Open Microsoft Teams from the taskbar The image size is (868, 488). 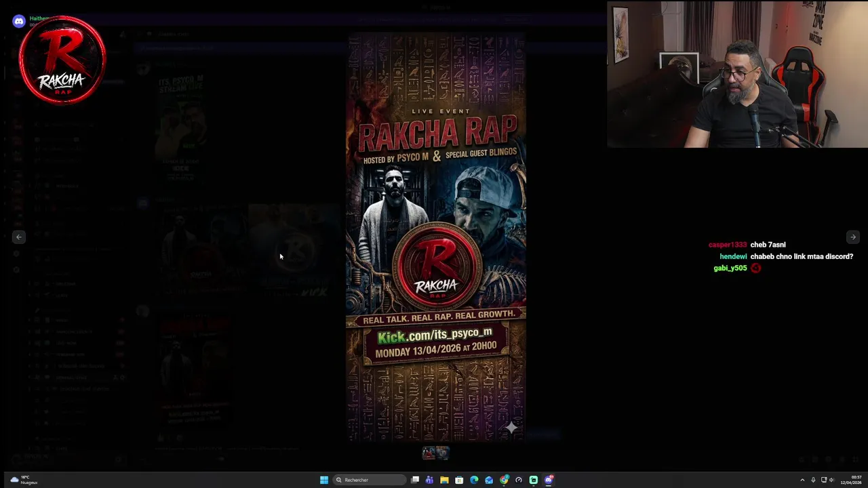[429, 480]
